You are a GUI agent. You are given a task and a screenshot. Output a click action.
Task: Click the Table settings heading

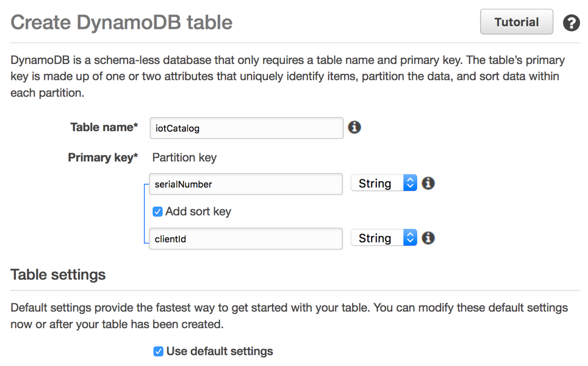58,275
